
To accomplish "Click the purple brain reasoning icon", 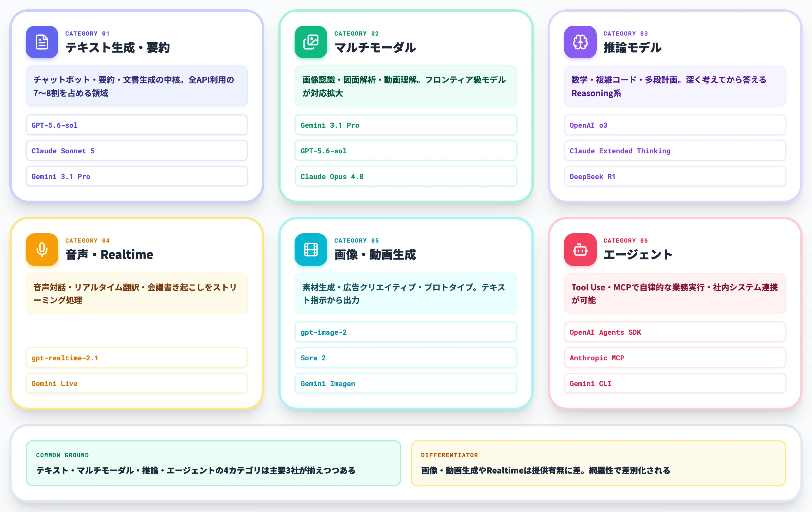I will pos(580,42).
